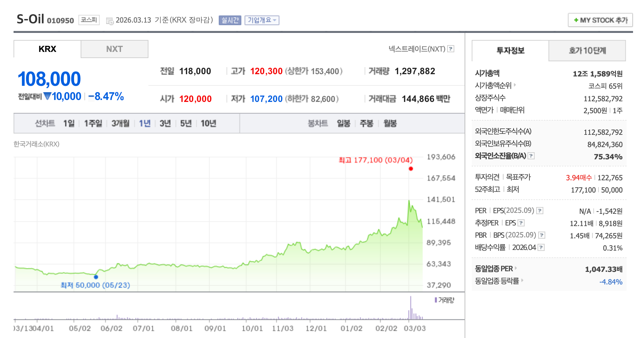
Task: Click the help icon beside 추정PER EPS
Action: 521,223
